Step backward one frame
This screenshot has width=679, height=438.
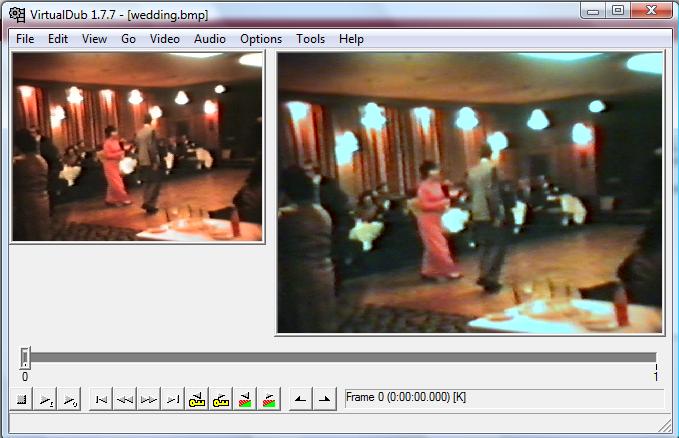coord(125,399)
